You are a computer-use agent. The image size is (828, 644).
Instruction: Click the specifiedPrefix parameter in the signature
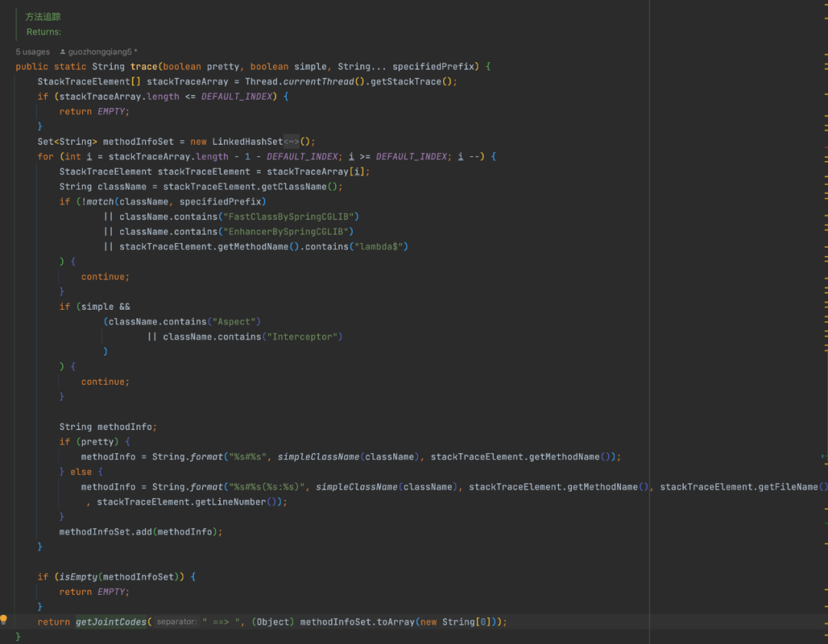point(433,67)
